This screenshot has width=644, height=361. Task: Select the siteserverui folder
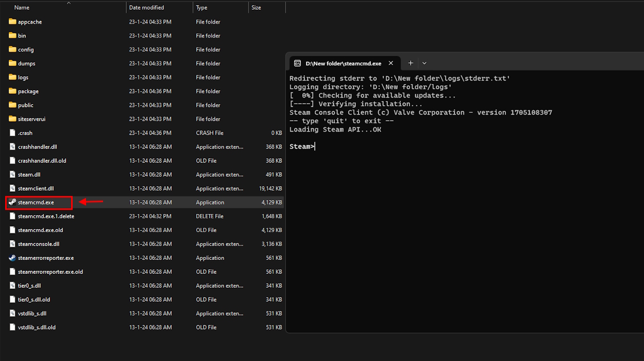(32, 119)
